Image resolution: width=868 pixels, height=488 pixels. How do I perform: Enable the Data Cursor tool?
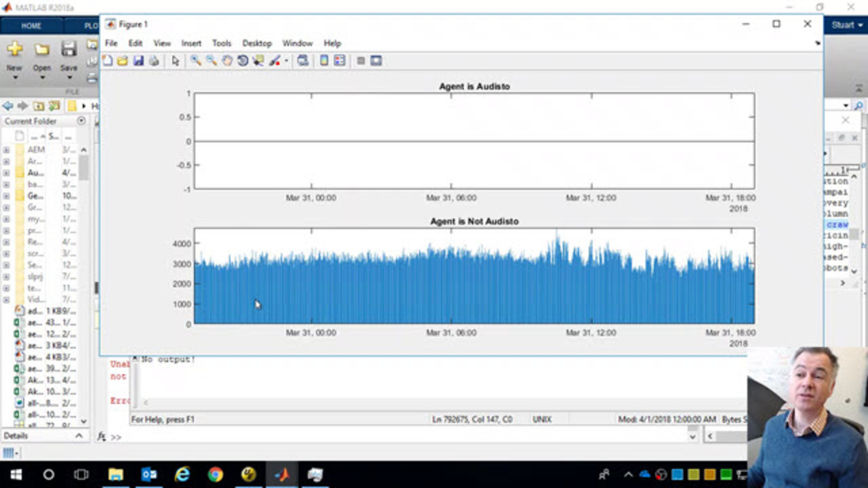pos(258,61)
